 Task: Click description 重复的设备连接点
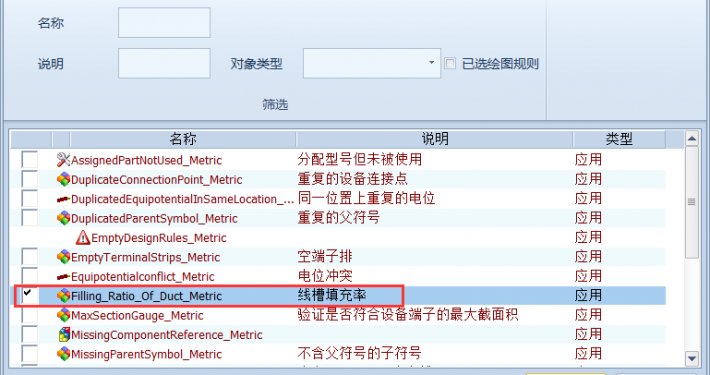coord(353,178)
